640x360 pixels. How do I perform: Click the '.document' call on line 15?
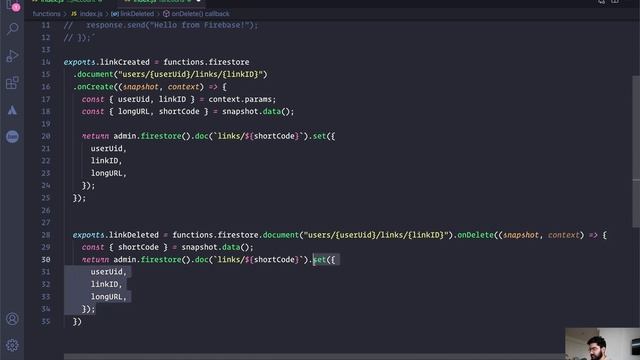[x=93, y=74]
